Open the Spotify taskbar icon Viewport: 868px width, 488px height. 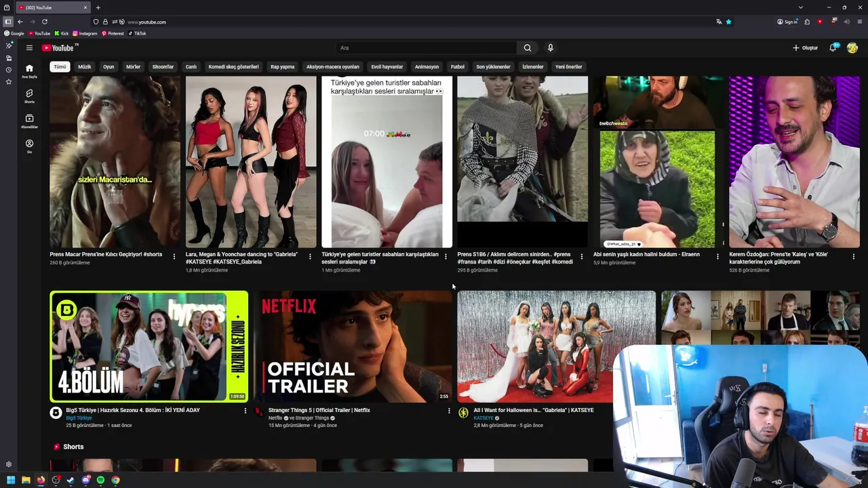[x=100, y=480]
